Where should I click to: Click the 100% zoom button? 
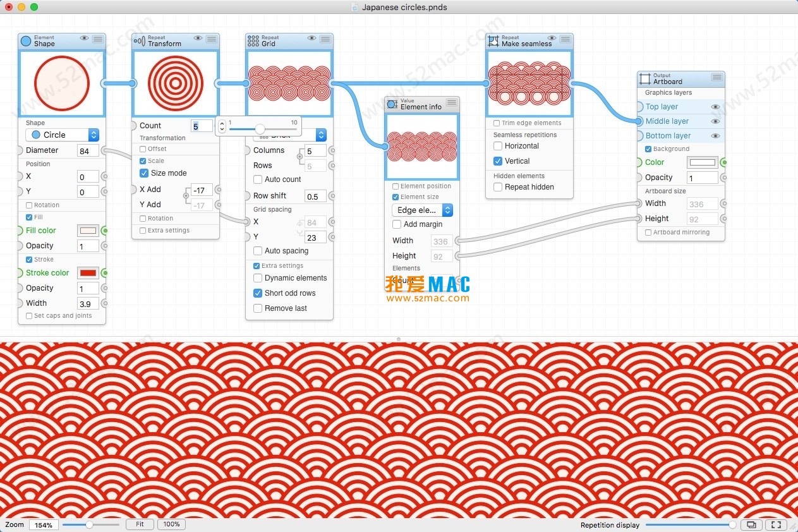(x=171, y=524)
